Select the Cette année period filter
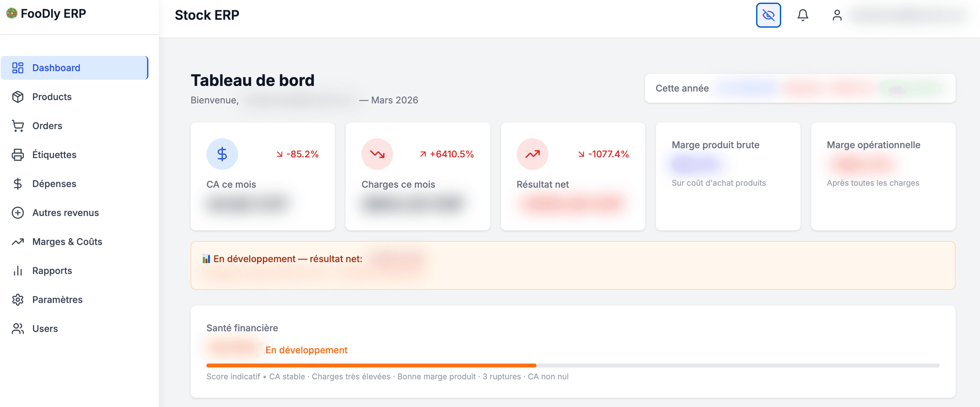The height and width of the screenshot is (407, 980). point(682,88)
